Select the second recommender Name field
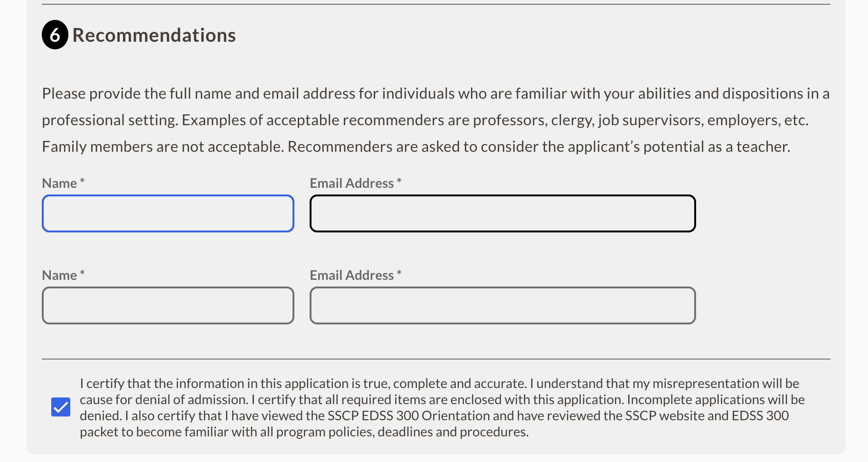The image size is (868, 462). (168, 305)
